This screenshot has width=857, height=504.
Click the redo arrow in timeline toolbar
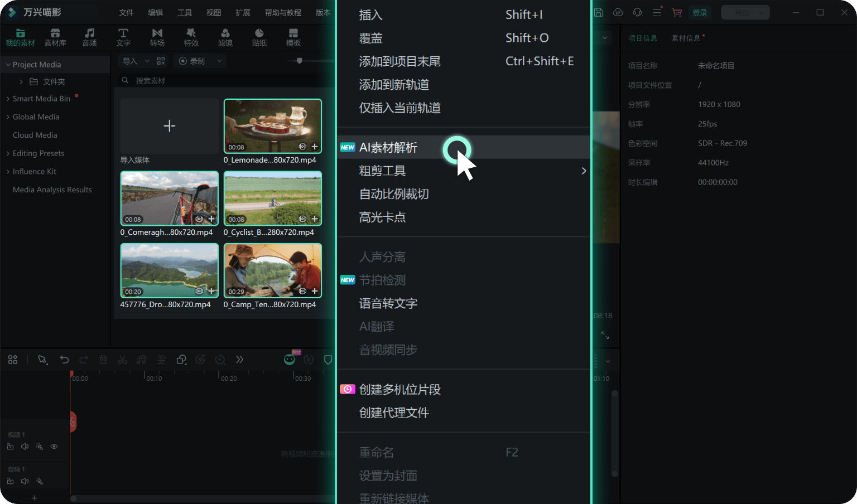(84, 360)
